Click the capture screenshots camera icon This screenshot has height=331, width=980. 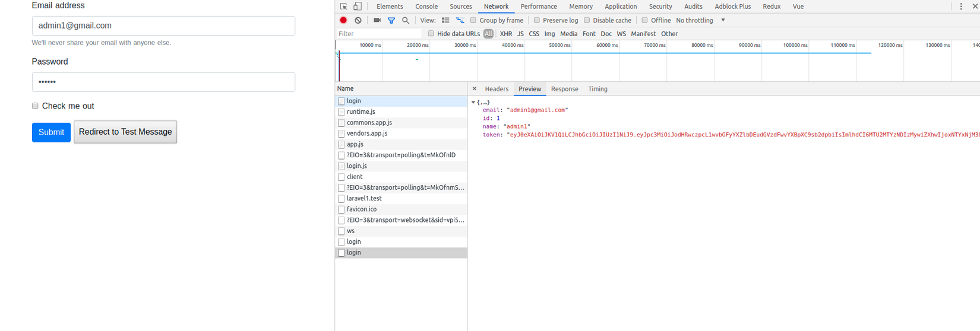click(377, 20)
